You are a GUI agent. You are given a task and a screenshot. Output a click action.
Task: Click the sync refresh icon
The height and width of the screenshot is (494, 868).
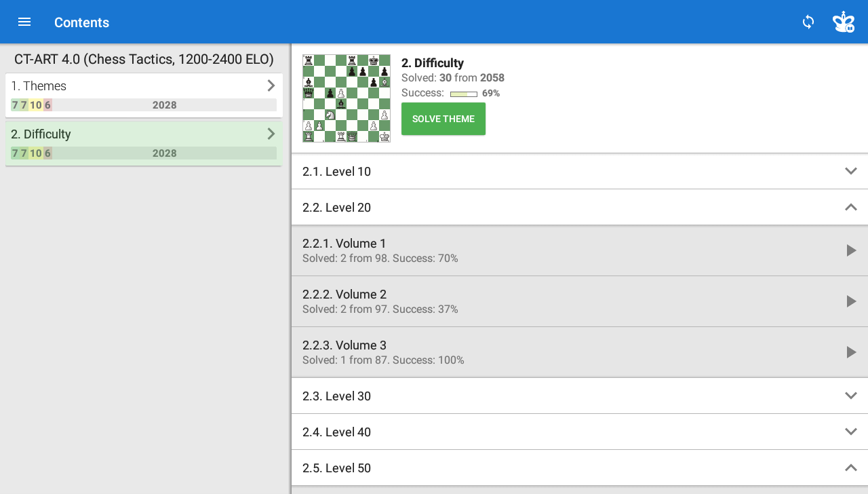(x=808, y=22)
